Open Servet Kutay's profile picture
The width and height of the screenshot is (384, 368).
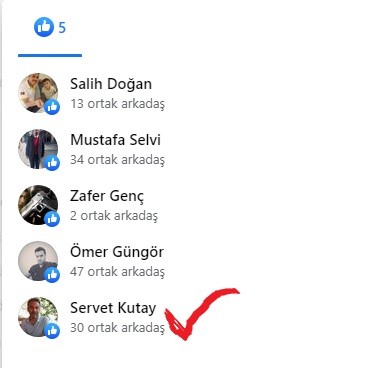tap(38, 317)
